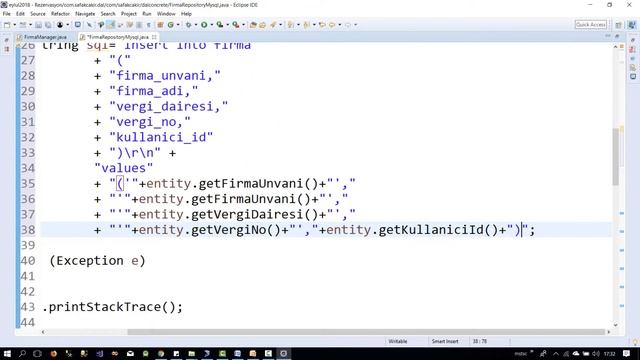
Task: Click the New Java Class green C icon
Action: [x=171, y=25]
